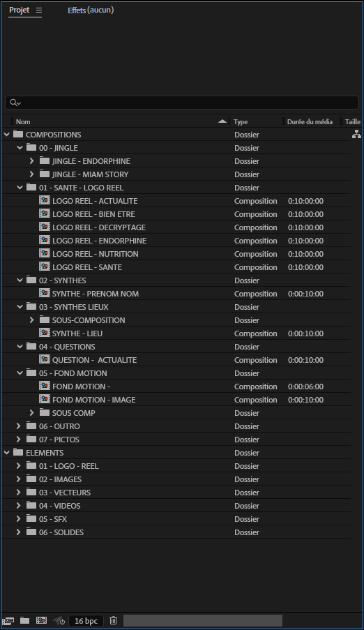Collapse the 00 - JINGLE folder
364x630 pixels.
pos(20,148)
